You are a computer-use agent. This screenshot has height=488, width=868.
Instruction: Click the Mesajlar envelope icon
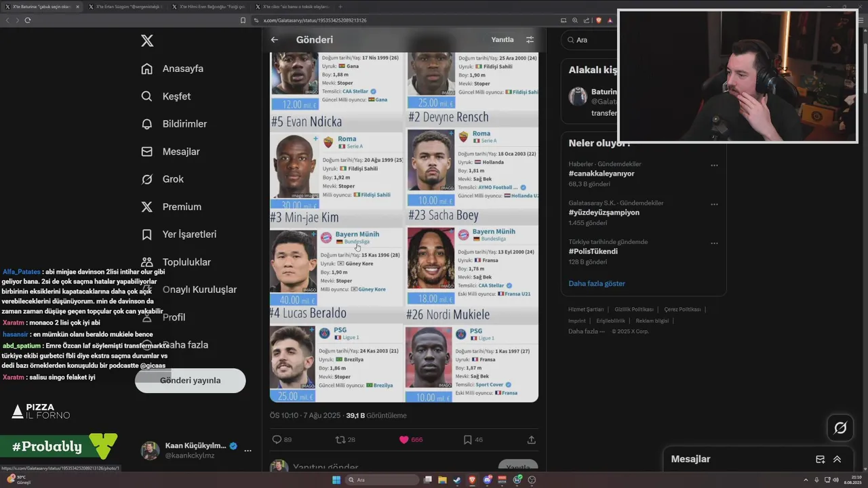click(x=146, y=152)
